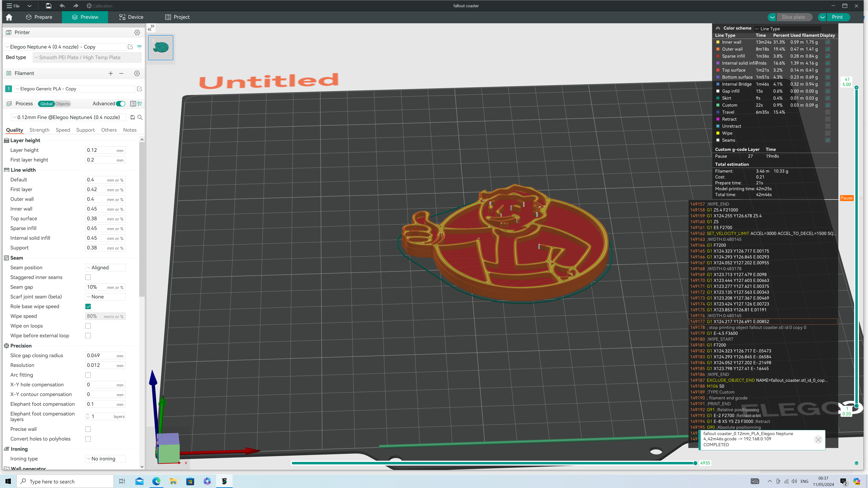Click the add filament plus icon
Image resolution: width=868 pixels, height=488 pixels.
click(111, 73)
